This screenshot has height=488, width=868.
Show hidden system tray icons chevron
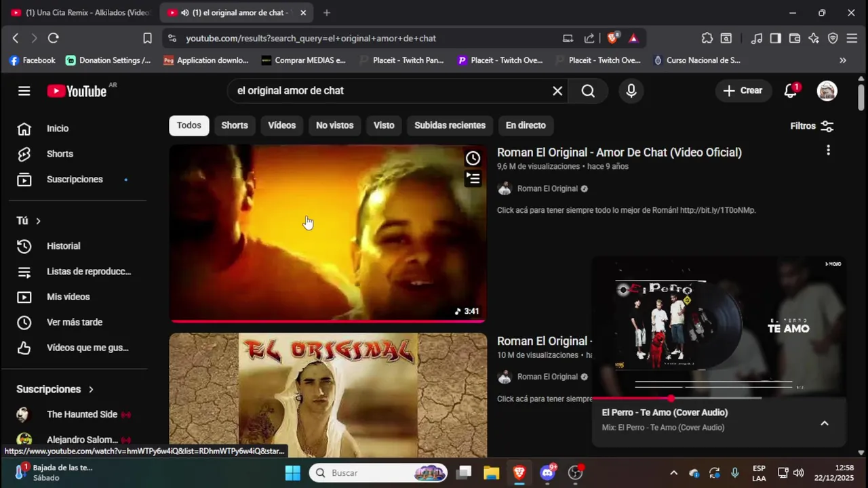[x=673, y=472]
